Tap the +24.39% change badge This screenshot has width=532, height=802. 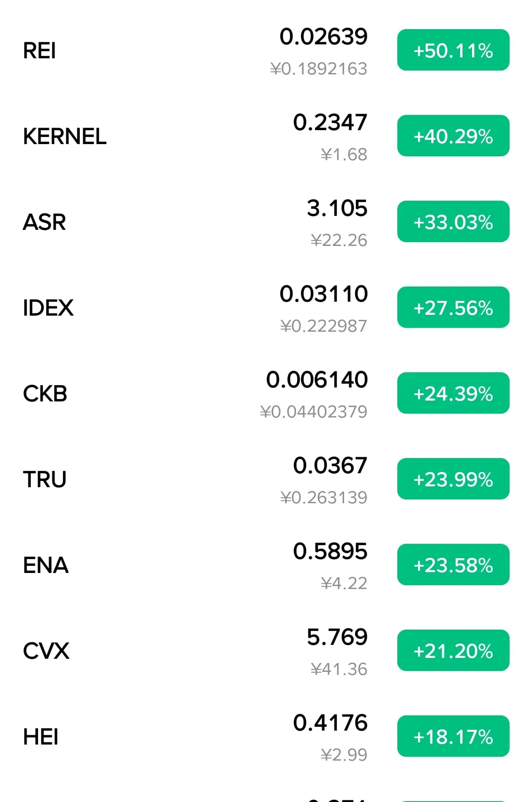[x=453, y=393]
